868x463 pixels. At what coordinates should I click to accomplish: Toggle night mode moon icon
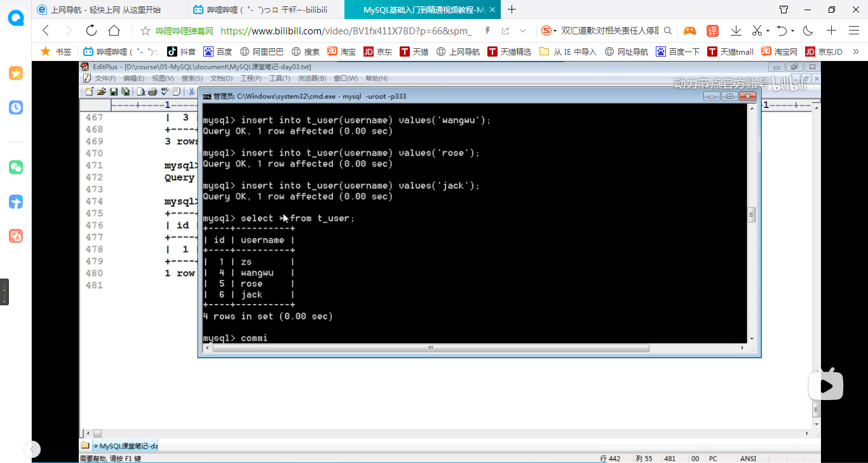[x=808, y=31]
